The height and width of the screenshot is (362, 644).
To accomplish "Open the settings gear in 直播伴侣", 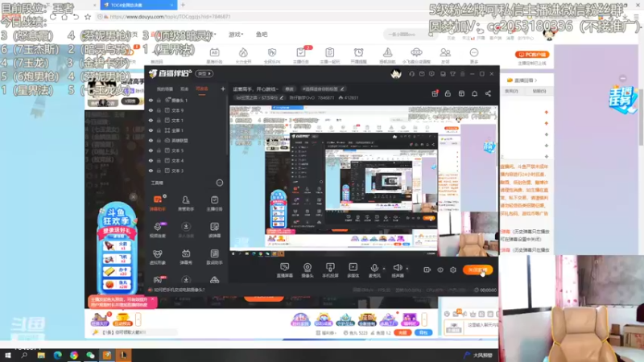I will [453, 269].
